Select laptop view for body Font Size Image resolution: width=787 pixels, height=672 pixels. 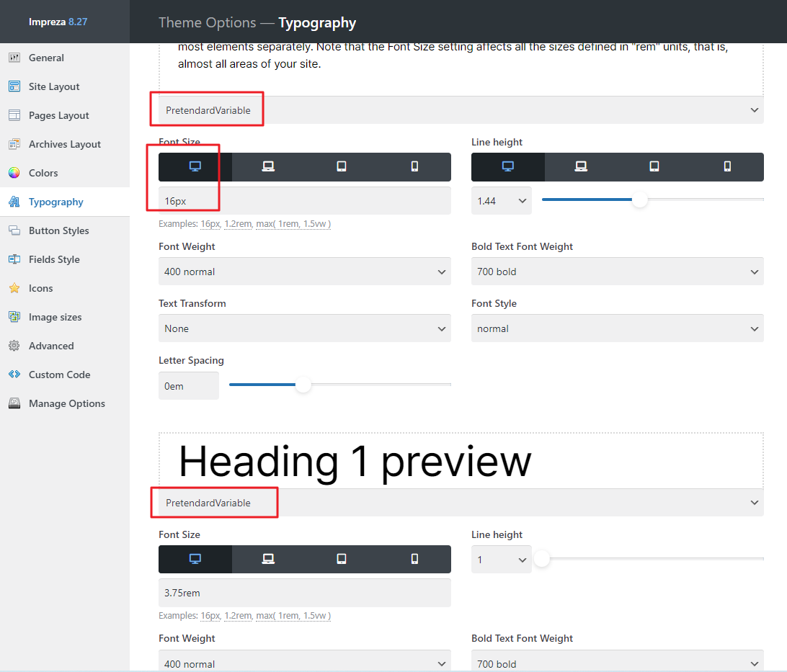coord(269,167)
